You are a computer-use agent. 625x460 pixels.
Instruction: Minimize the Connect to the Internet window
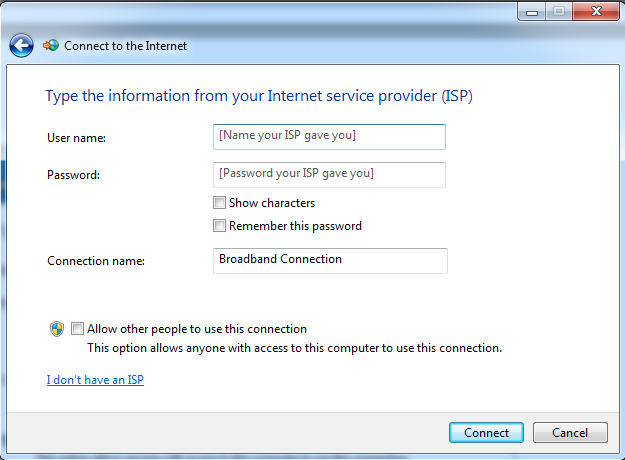pyautogui.click(x=532, y=11)
